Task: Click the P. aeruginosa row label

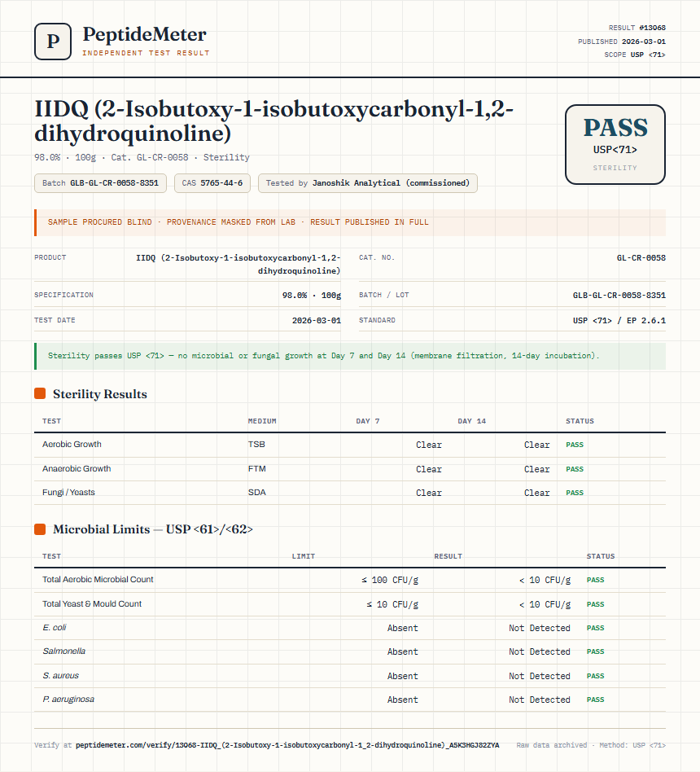Action: coord(68,700)
